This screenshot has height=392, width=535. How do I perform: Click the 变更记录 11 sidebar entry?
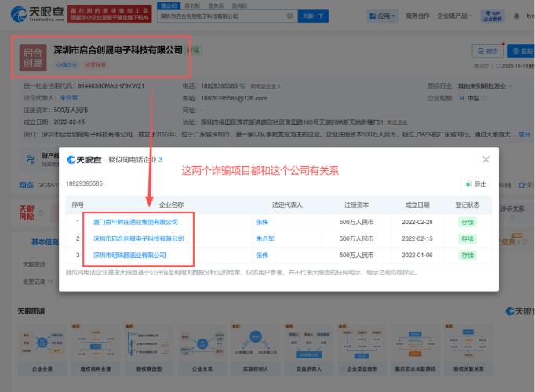coord(38,281)
